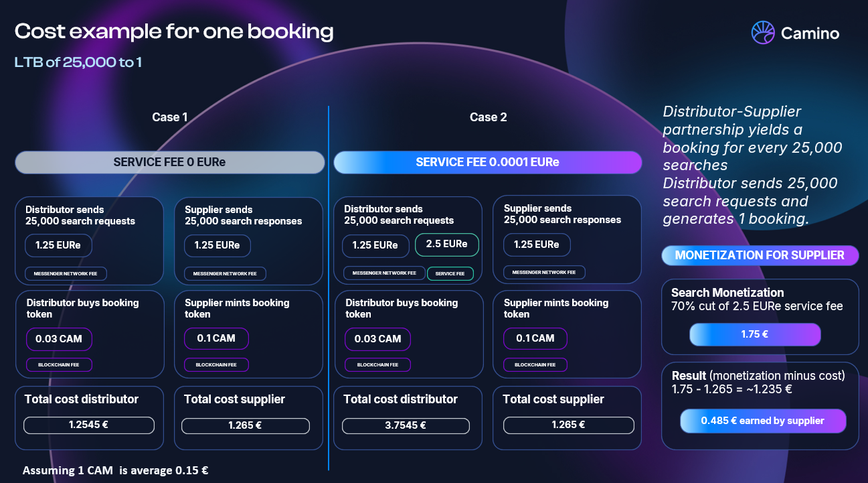Click the Camino logo icon
The height and width of the screenshot is (483, 868).
click(763, 32)
